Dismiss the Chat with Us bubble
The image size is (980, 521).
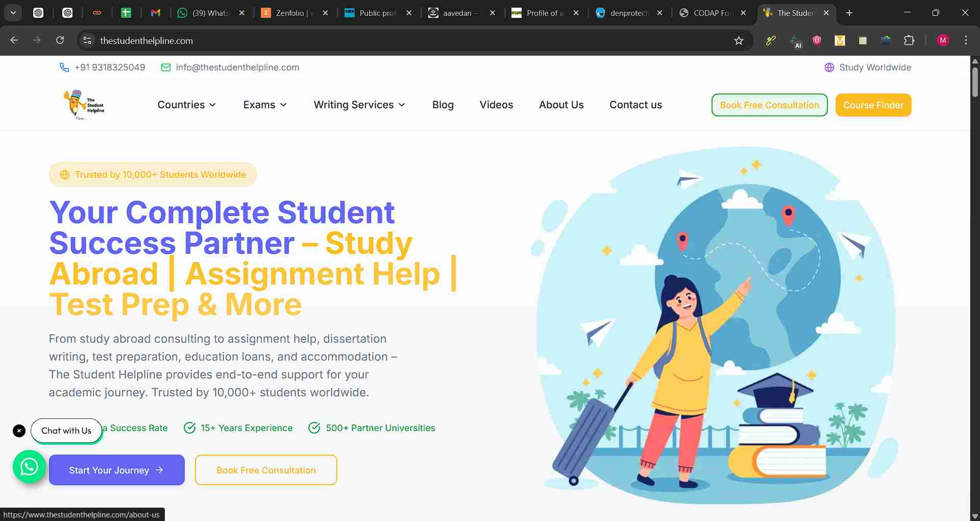pos(19,431)
